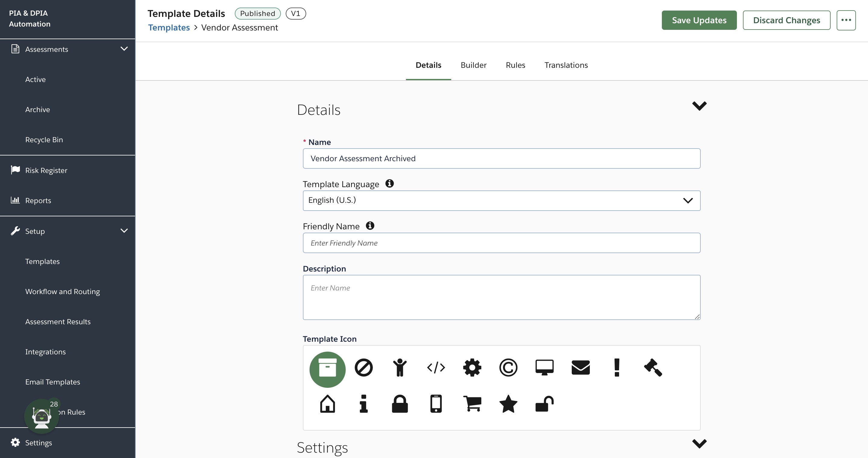Collapse the Assessments sidebar group
Viewport: 868px width, 458px height.
pyautogui.click(x=124, y=49)
